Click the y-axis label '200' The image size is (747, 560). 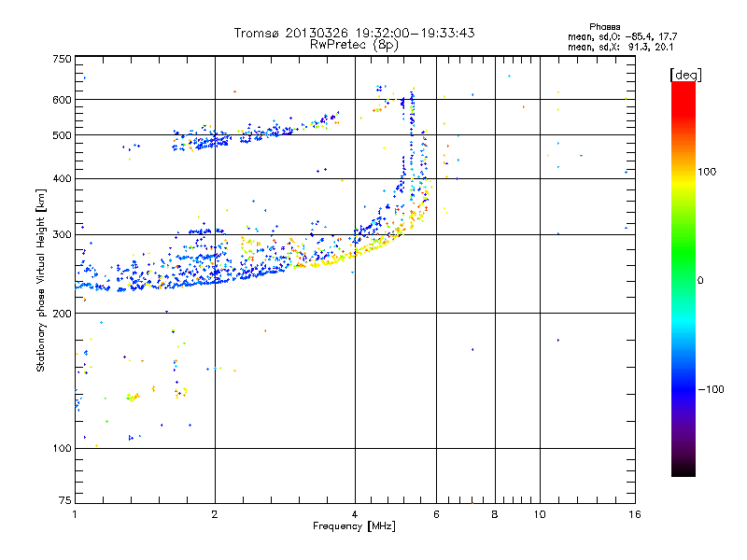(x=63, y=314)
